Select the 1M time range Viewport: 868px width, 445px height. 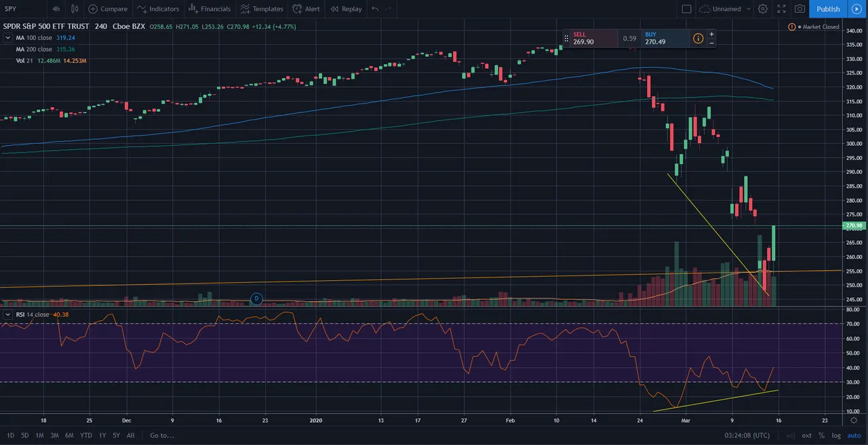tap(40, 436)
